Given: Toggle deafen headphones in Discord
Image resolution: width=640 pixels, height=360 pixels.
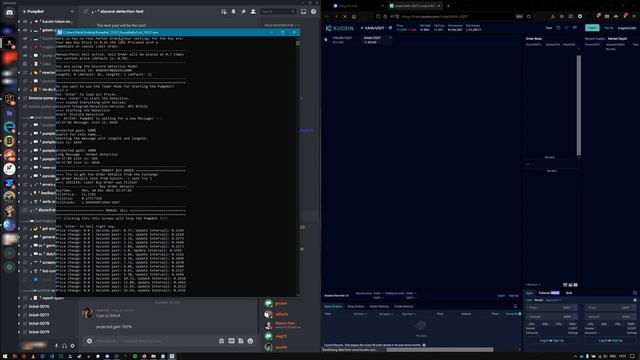Looking at the screenshot, I should tap(64, 346).
